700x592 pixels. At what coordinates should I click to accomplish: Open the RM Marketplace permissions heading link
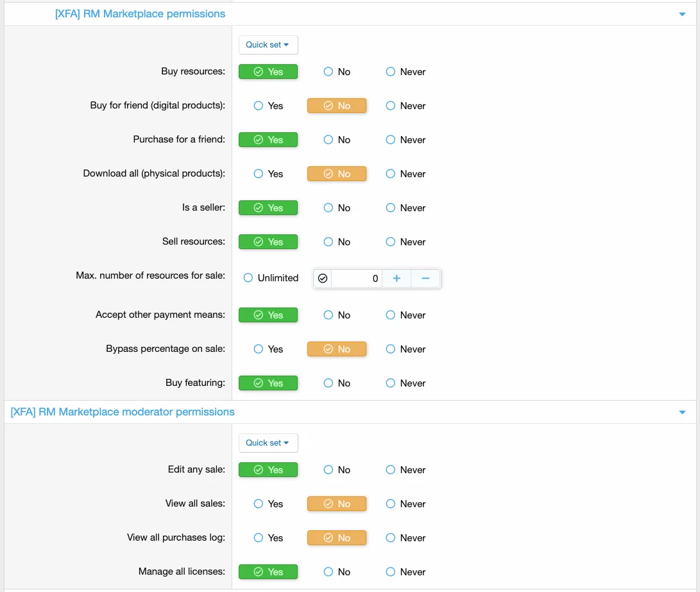140,14
